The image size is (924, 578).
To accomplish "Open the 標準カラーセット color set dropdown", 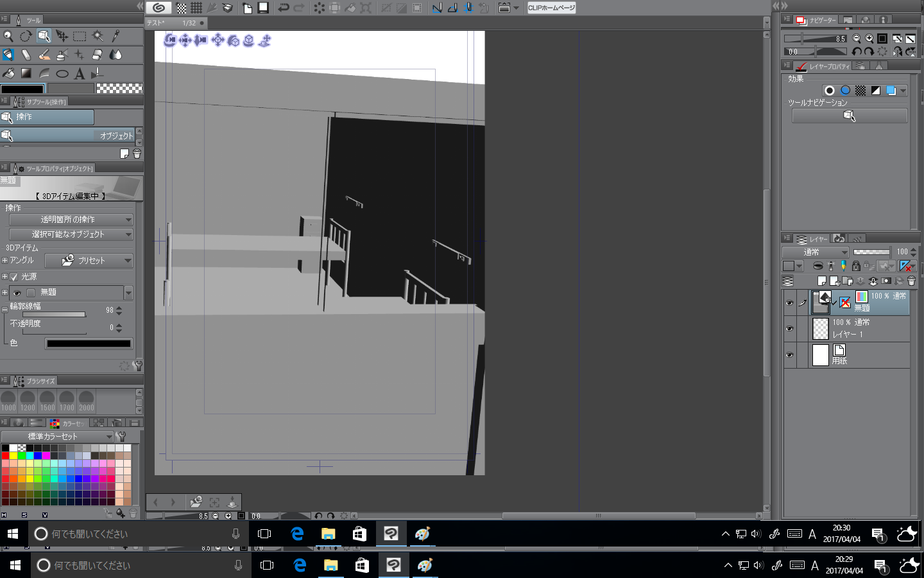I will (69, 437).
